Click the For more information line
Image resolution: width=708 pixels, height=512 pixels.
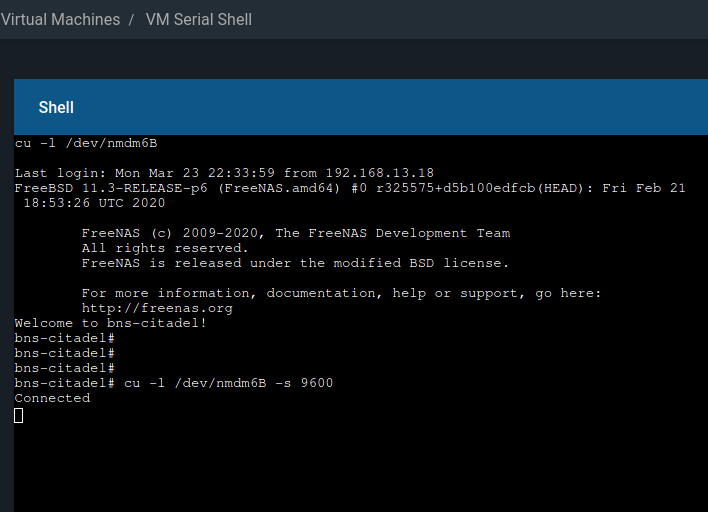coord(341,293)
